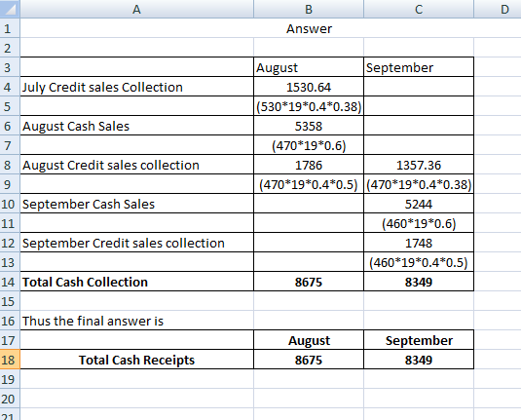
Task: Click the formula text (460*19*0.4*0.5)
Action: point(419,262)
